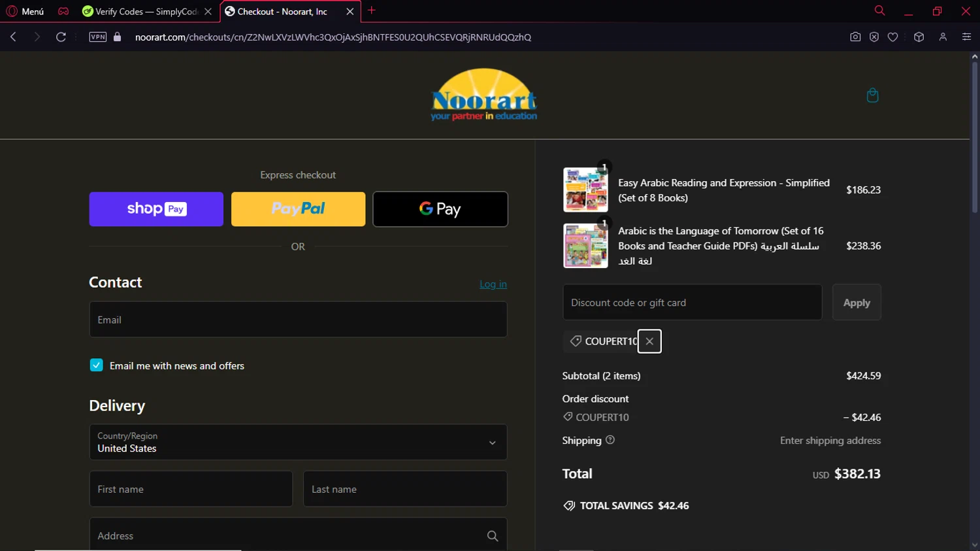Take a snapshot with camera icon
This screenshot has height=551, width=980.
855,37
